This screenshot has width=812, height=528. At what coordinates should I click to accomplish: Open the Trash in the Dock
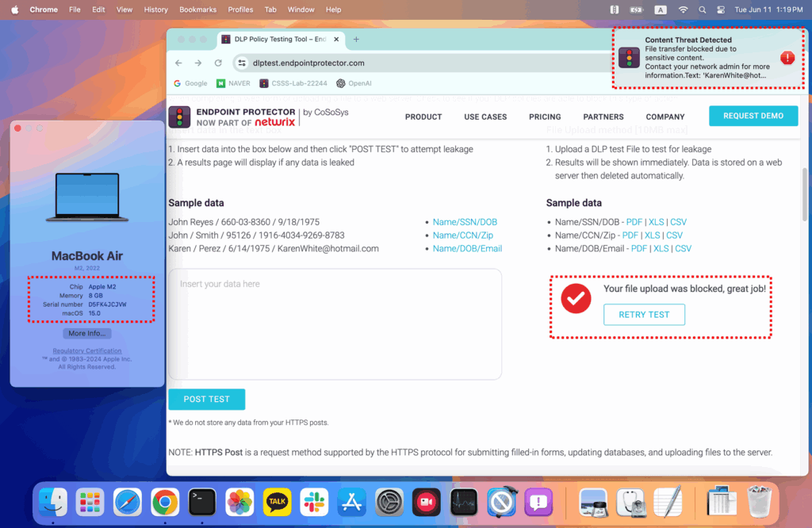[x=759, y=502]
